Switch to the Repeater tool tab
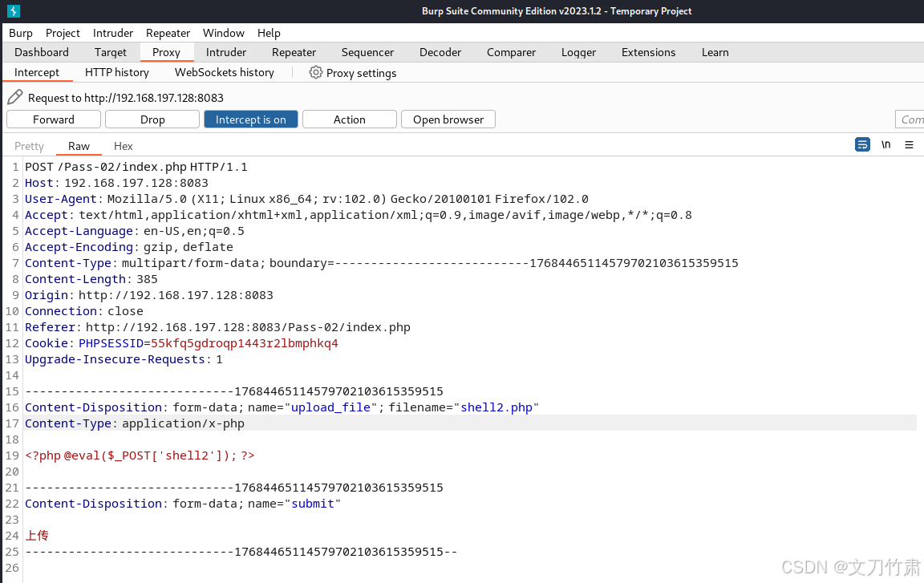Image resolution: width=924 pixels, height=583 pixels. [x=294, y=52]
